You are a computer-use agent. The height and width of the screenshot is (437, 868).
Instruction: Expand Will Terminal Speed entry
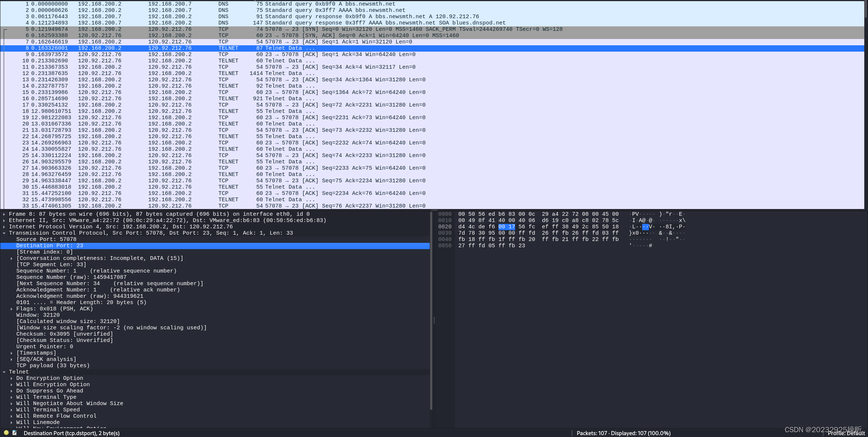point(12,410)
